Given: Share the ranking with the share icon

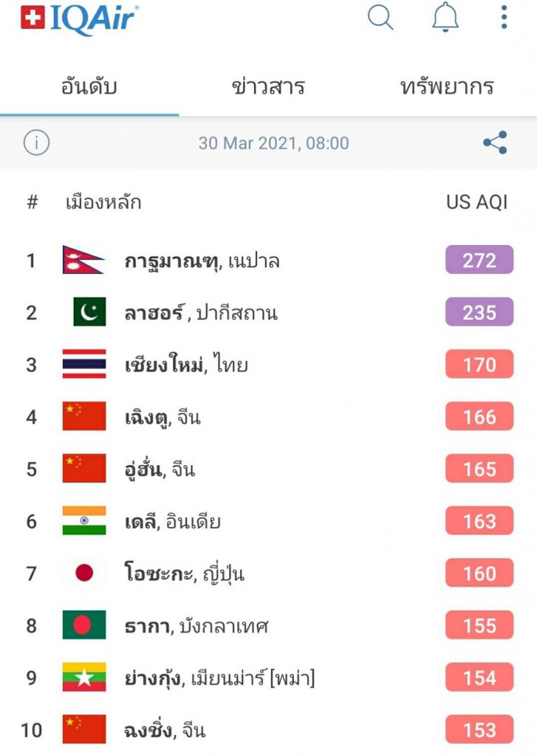Looking at the screenshot, I should pyautogui.click(x=495, y=142).
